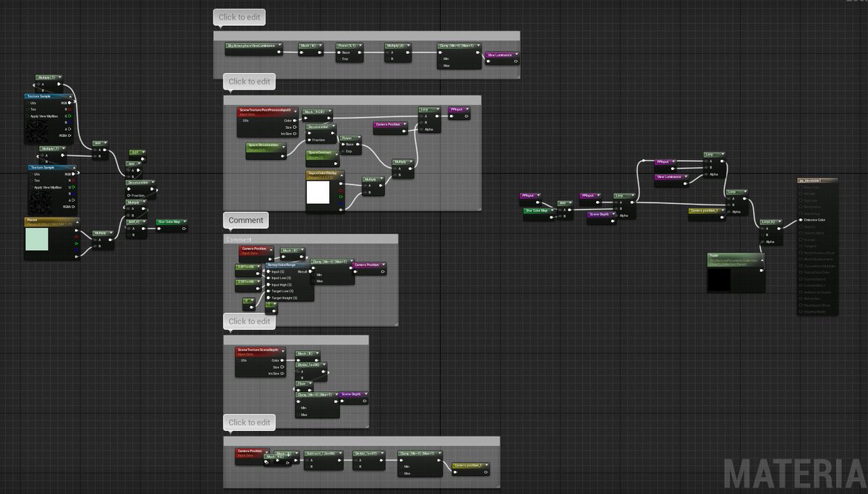Click the Color output pin of SceneTexture:PostProcessInput0

pyautogui.click(x=295, y=120)
